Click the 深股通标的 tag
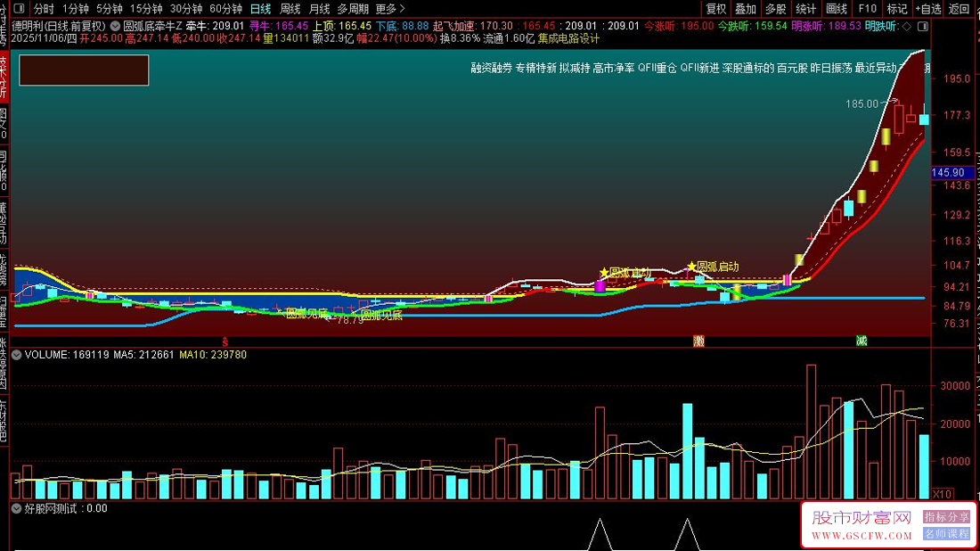 (x=748, y=68)
